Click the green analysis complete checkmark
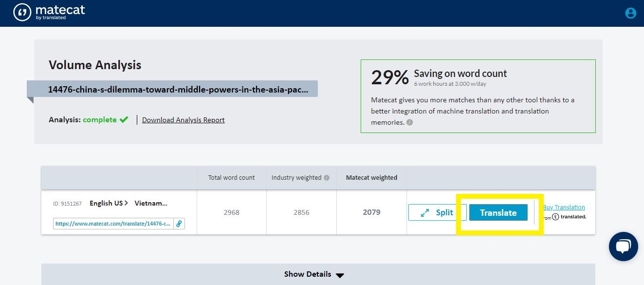The width and height of the screenshot is (644, 285). coord(124,120)
